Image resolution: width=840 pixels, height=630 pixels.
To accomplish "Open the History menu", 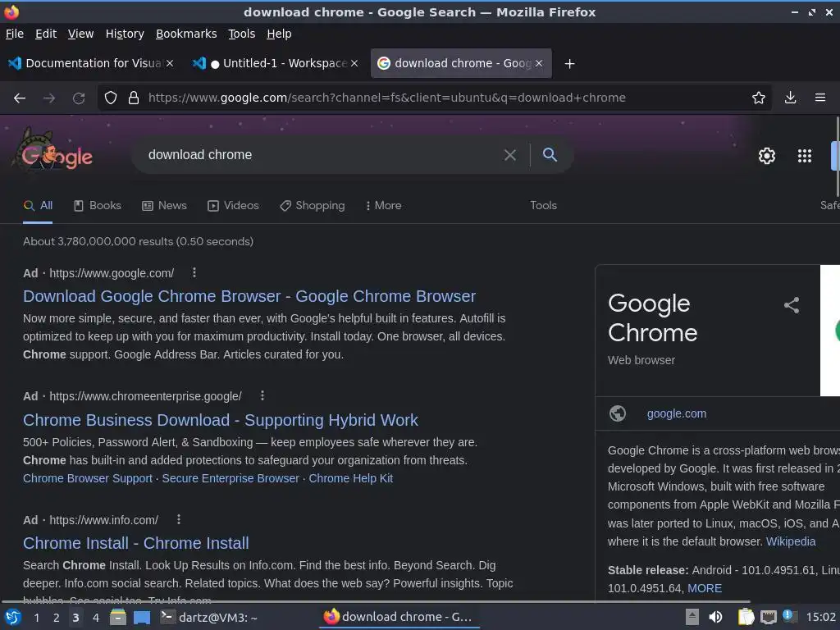I will click(125, 34).
